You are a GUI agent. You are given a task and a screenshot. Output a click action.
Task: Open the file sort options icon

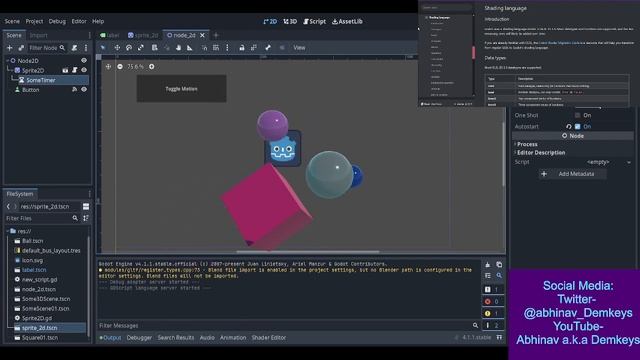(86, 218)
